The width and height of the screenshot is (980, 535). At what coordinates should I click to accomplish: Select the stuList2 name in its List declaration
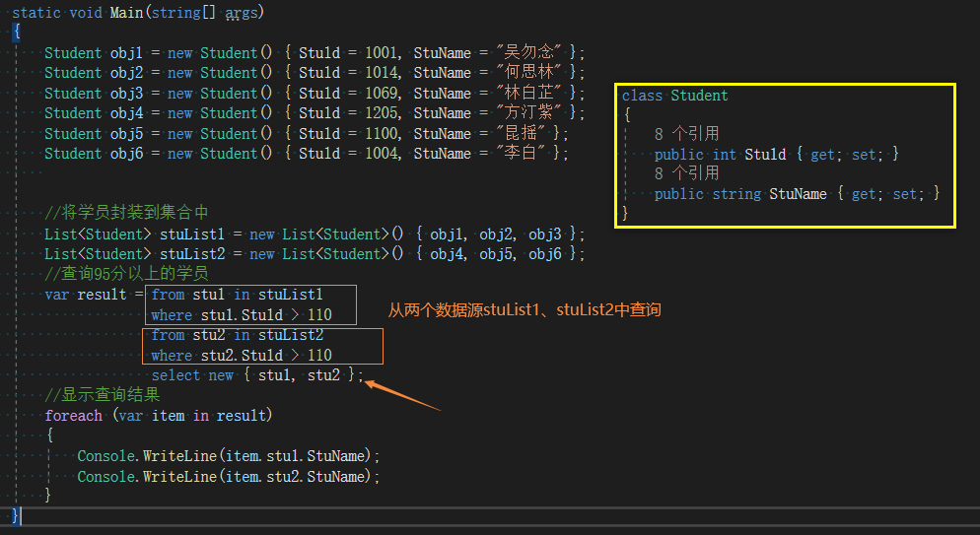(192, 254)
